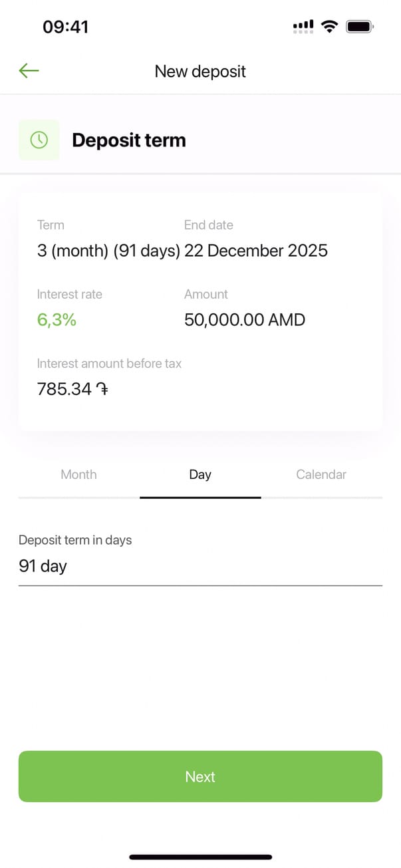Switch to the Month tab
401x868 pixels.
tap(78, 474)
